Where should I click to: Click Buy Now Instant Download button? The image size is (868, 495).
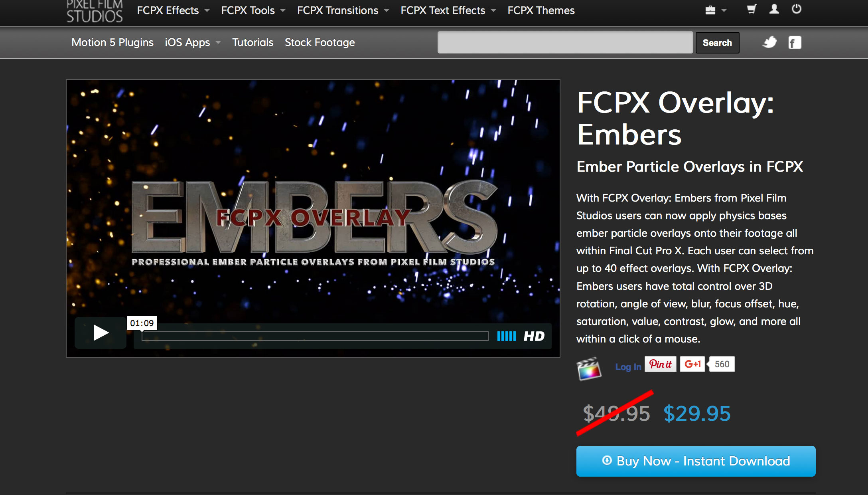pyautogui.click(x=695, y=461)
